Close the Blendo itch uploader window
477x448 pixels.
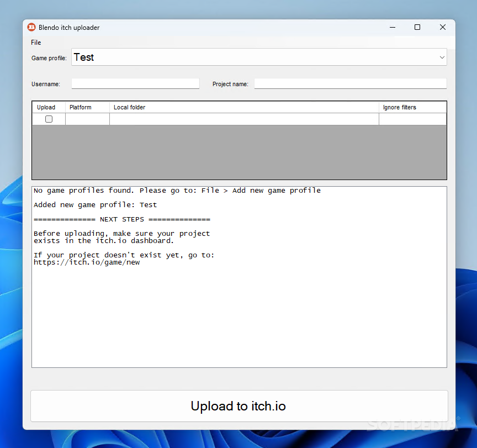pos(443,28)
